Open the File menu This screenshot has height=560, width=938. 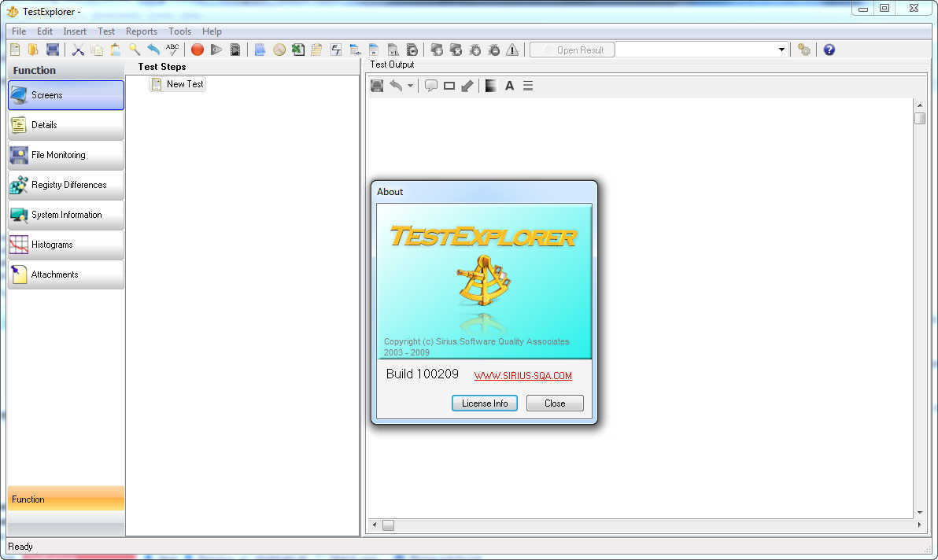[19, 31]
